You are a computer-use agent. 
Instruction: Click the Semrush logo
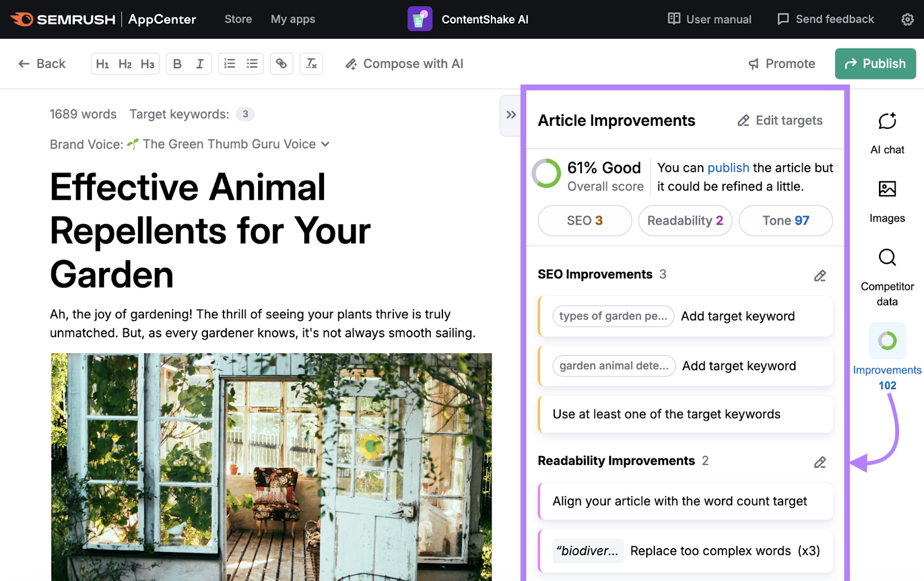tap(63, 19)
